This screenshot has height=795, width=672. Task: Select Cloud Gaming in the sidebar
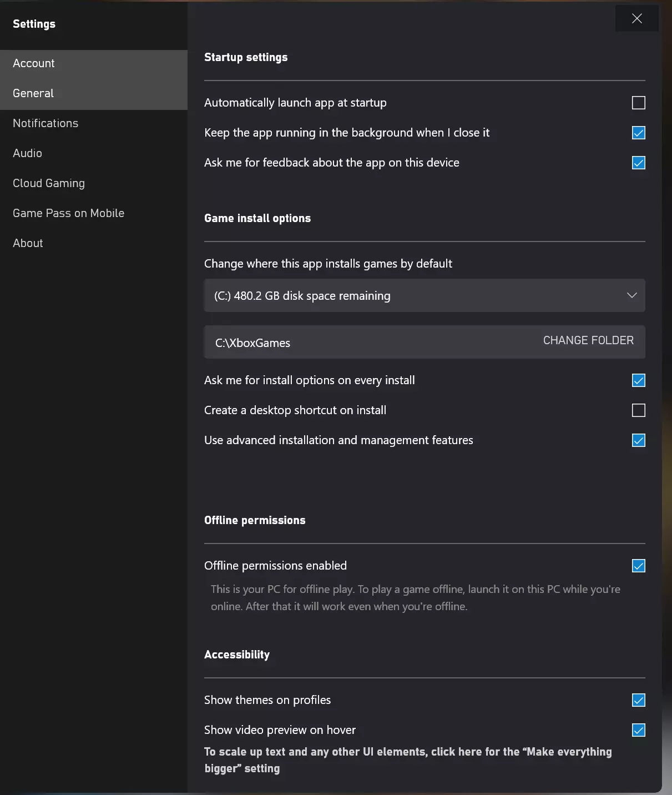(49, 183)
